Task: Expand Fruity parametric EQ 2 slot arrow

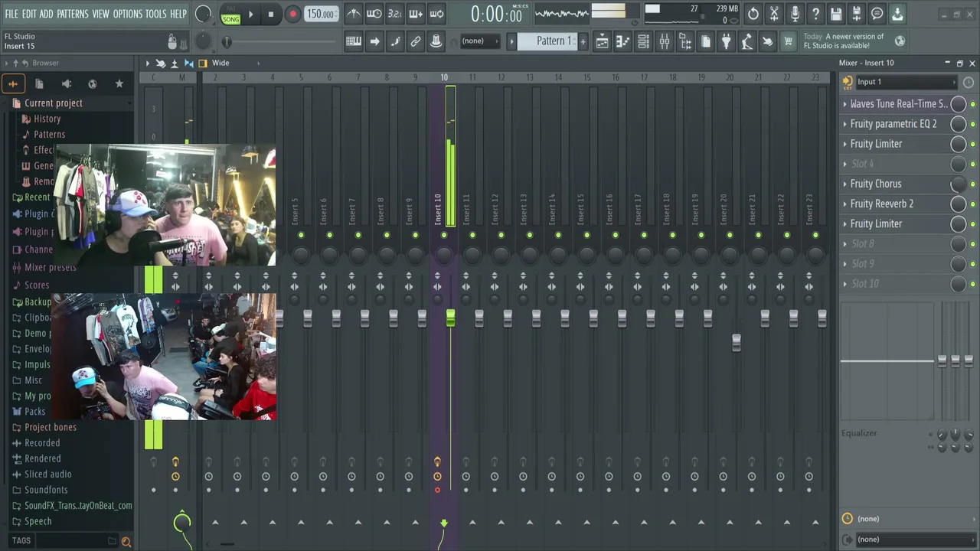Action: [x=845, y=124]
